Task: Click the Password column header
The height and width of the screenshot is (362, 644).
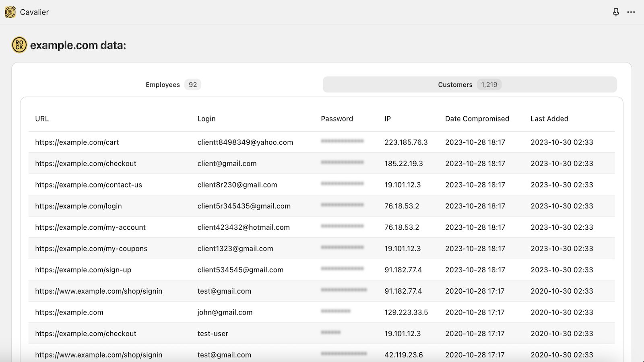Action: tap(337, 119)
